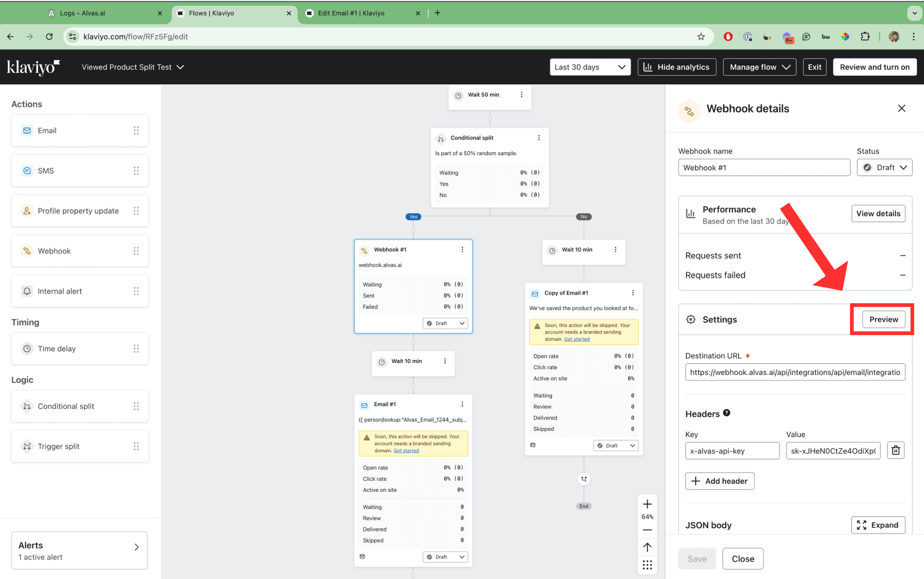Open the Manage flow dropdown
The width and height of the screenshot is (924, 579).
pos(759,67)
